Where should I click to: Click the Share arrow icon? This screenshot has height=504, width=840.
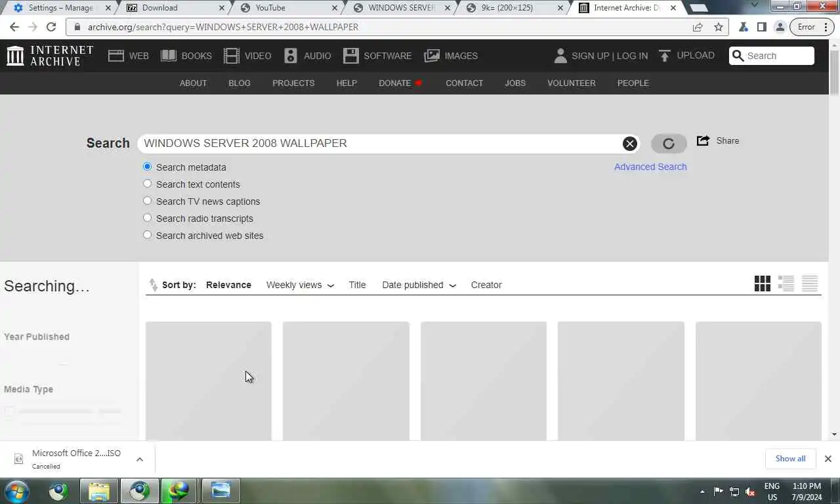[703, 140]
